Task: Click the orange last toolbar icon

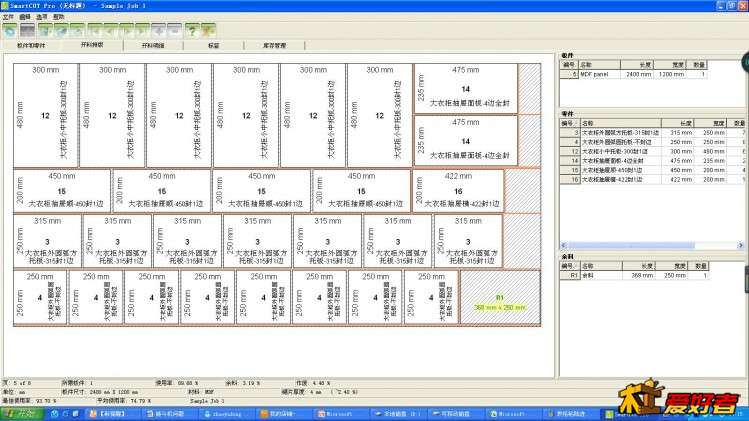Action: (209, 31)
